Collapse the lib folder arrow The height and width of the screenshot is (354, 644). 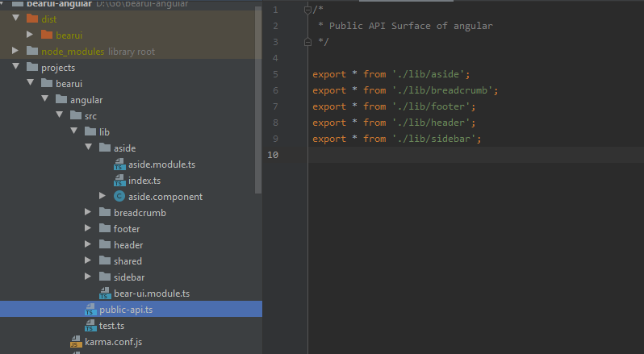tap(74, 131)
